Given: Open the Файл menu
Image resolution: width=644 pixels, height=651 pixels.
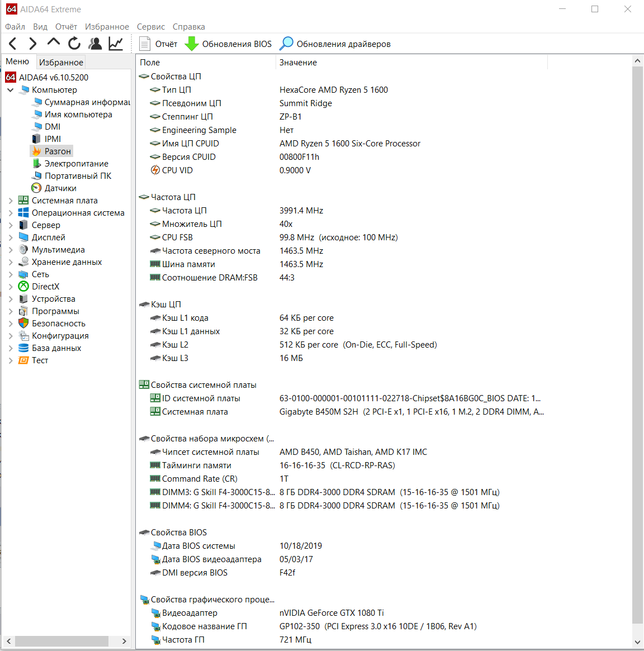Looking at the screenshot, I should (15, 27).
